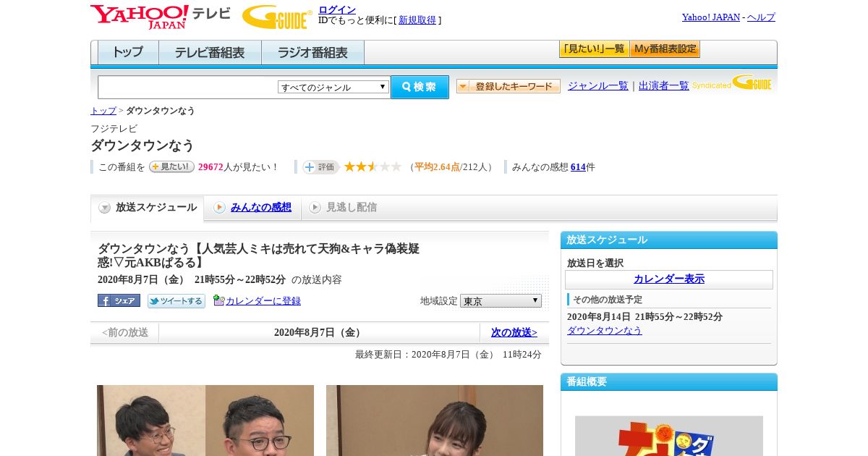Screen dimensions: 868x456
Task: Open the テレビ番組表 navigation tab
Action: pos(210,52)
